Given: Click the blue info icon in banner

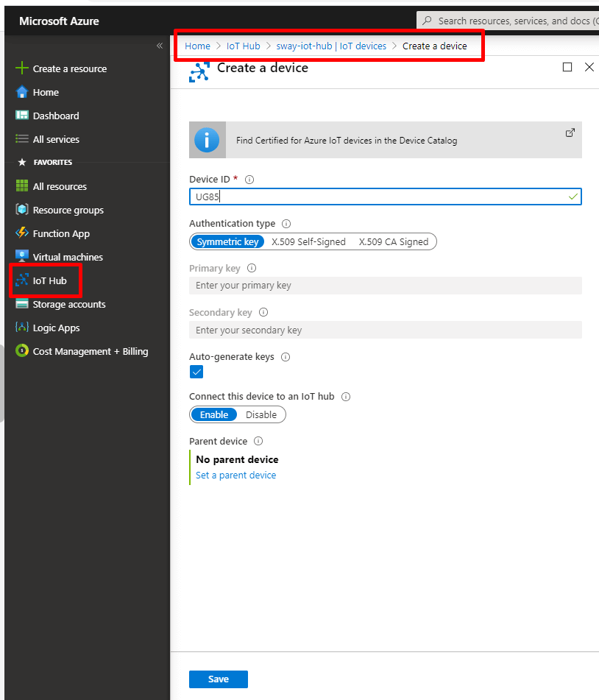Looking at the screenshot, I should (207, 140).
